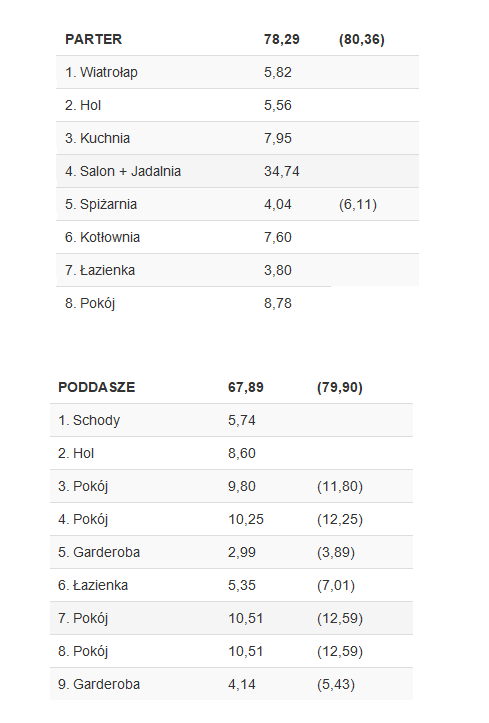The width and height of the screenshot is (489, 723).
Task: Select the Kotłownia row label
Action: 102,237
